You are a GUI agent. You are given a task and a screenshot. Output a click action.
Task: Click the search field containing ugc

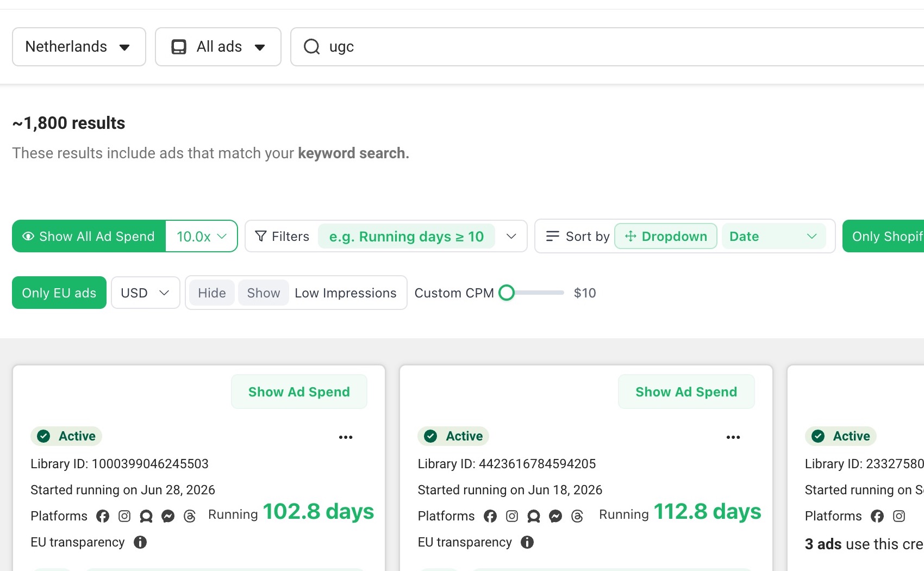[607, 47]
